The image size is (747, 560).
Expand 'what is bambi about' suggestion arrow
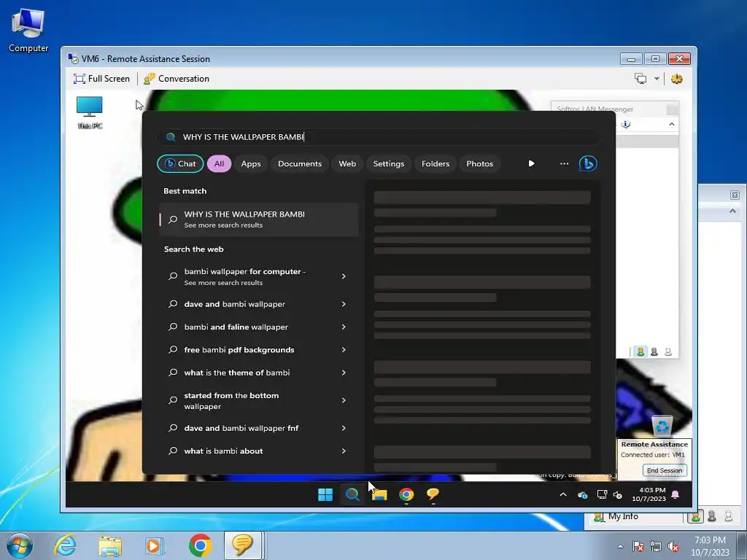click(344, 451)
